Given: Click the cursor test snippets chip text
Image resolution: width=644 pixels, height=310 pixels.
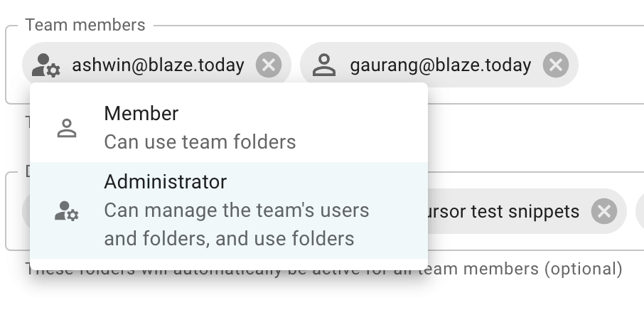Looking at the screenshot, I should tap(503, 211).
